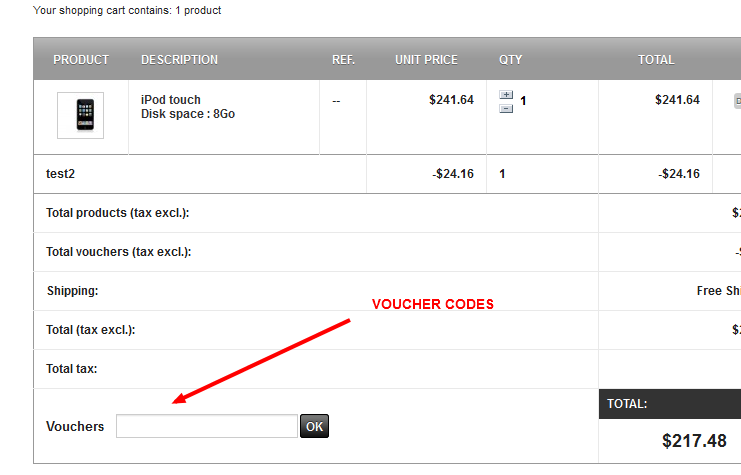Click the UNIT PRICE column header
The image size is (741, 475).
tap(426, 60)
